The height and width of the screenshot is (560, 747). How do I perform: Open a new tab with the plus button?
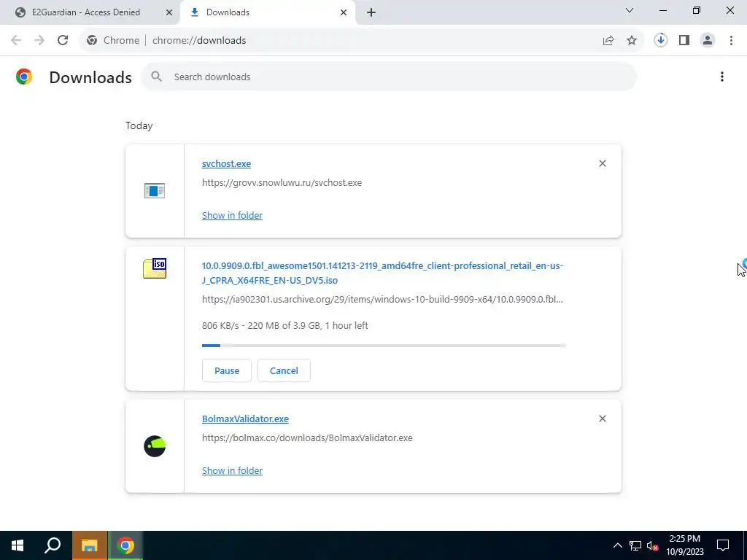pyautogui.click(x=371, y=13)
